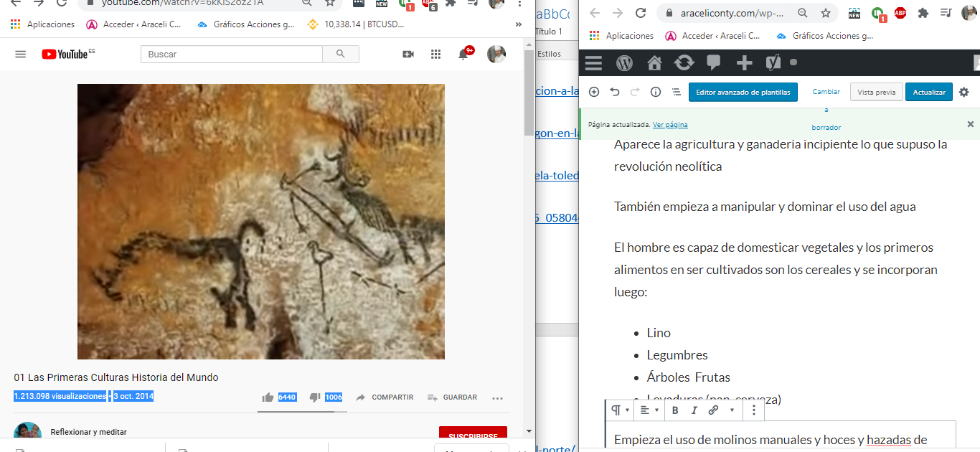Open the Ver página link
The width and height of the screenshot is (980, 452).
coord(670,125)
